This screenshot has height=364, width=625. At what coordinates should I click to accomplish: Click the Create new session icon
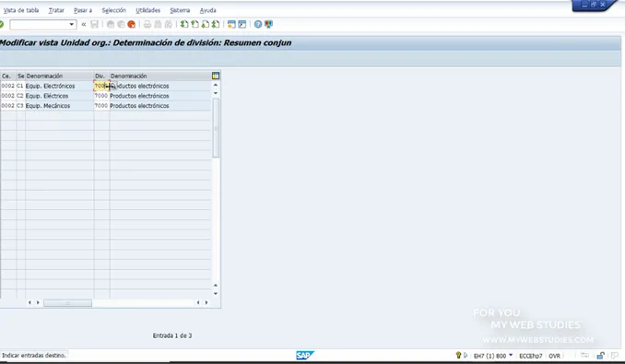pyautogui.click(x=231, y=25)
